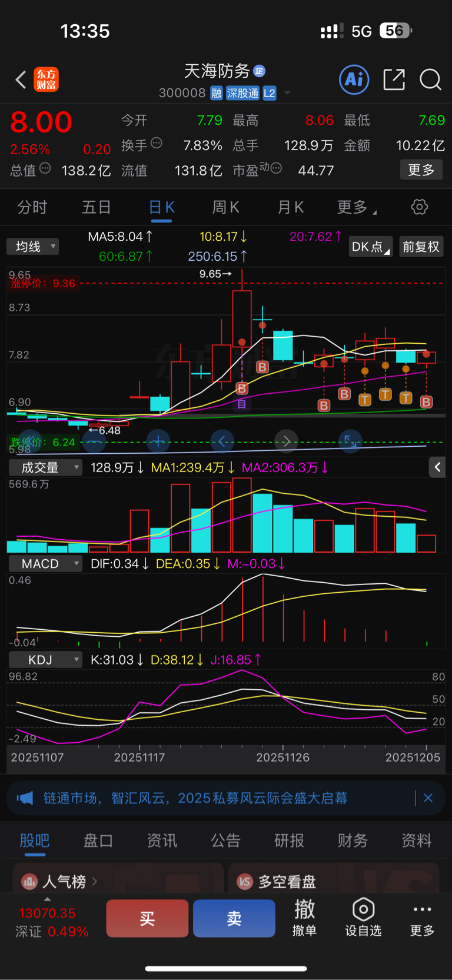Expand the 更多 chart period menu
Viewport: 452px width, 980px height.
[357, 207]
